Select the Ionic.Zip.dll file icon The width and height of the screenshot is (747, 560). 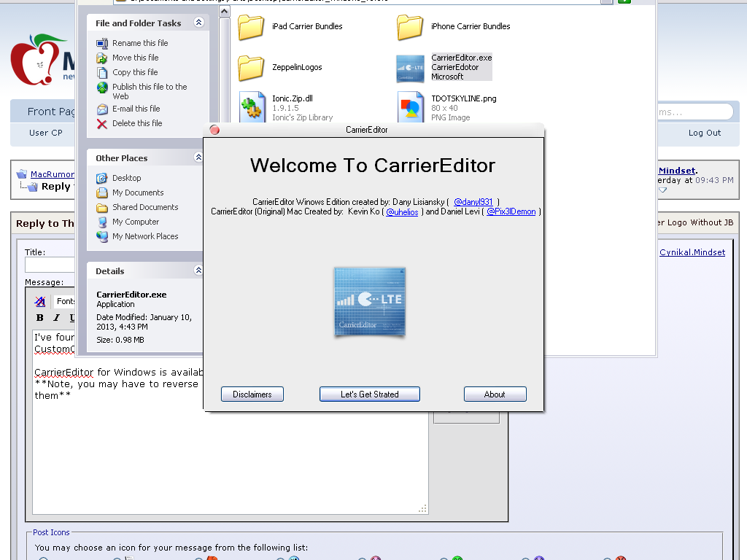tap(252, 107)
